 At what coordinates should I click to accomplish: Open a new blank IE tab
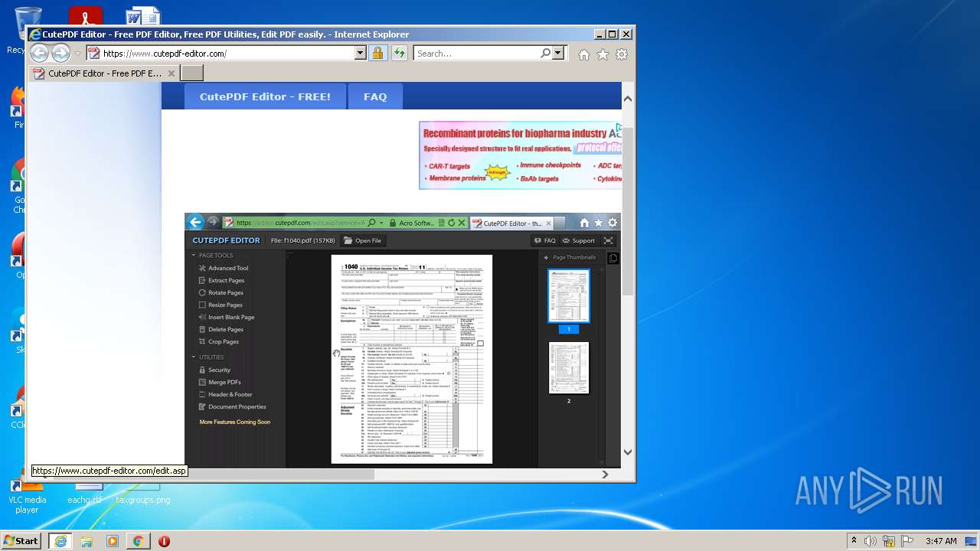click(x=191, y=73)
